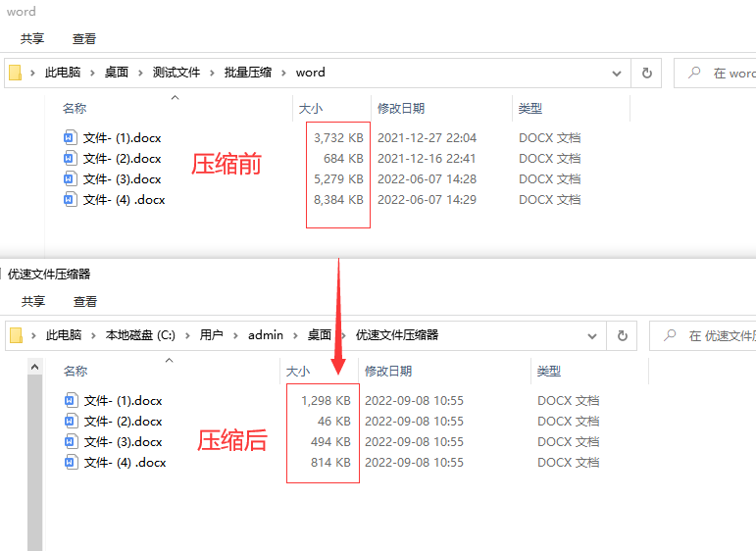756x551 pixels.
Task: Sort by 名称 column in 优速文件压缩器 window
Action: point(76,372)
